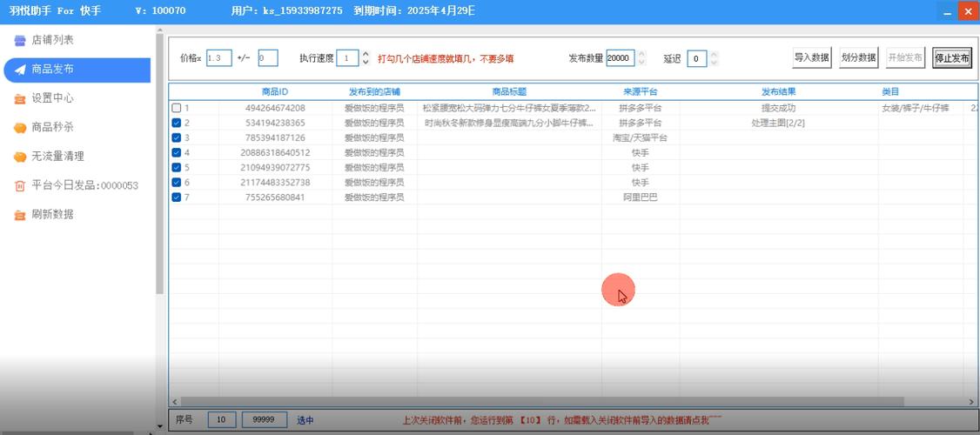Click the trash icon beside 平台今日发品
Screen dimensions: 980x435
coord(20,185)
